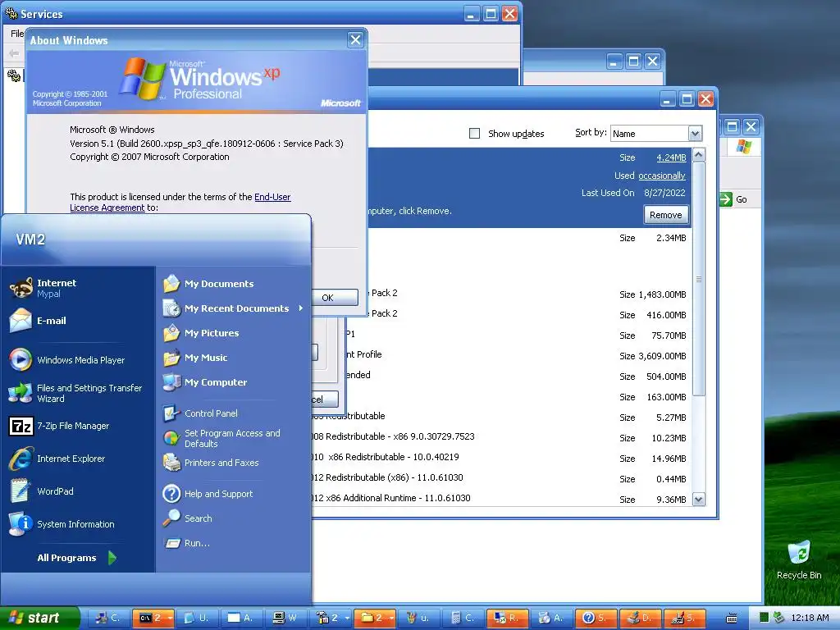Screen dimensions: 840x630
Task: Switch to the 'R.' taskbar button
Action: tap(506, 618)
